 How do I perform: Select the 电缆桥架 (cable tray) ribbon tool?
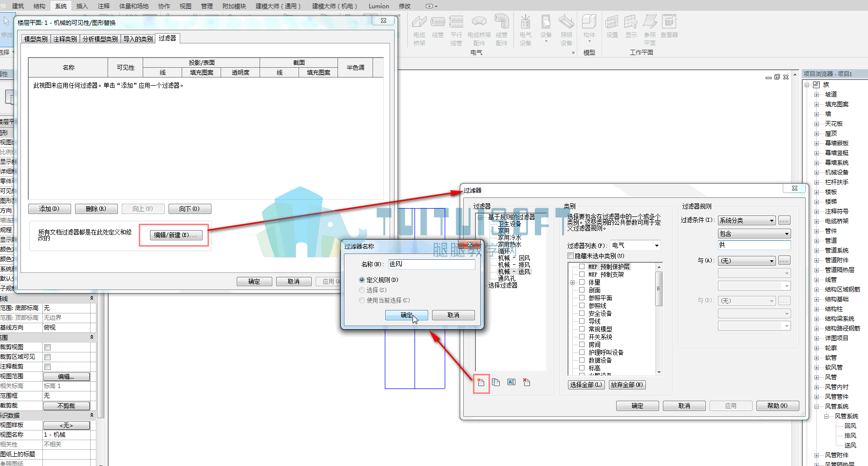[419, 30]
